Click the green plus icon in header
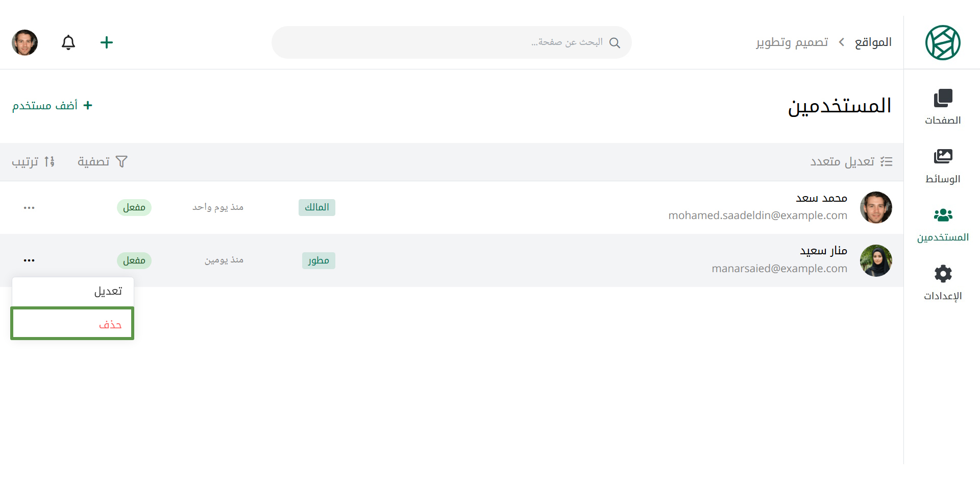 (107, 42)
